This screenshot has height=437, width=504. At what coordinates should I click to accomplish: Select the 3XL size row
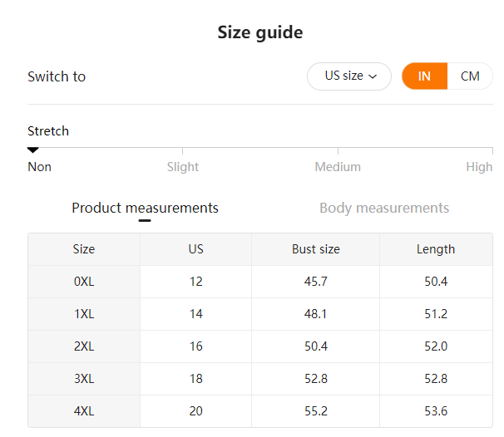(260, 379)
